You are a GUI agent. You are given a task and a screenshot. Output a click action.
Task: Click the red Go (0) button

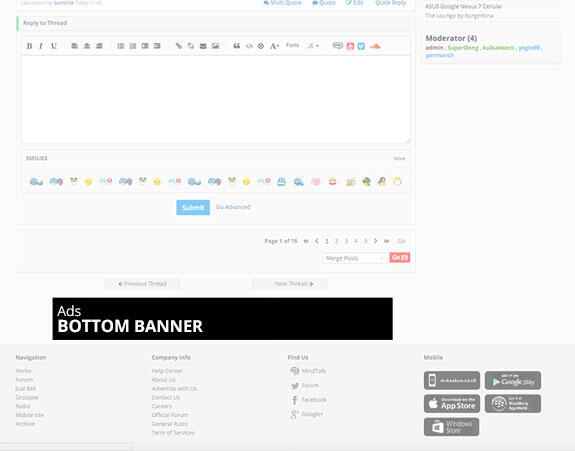[x=400, y=258]
